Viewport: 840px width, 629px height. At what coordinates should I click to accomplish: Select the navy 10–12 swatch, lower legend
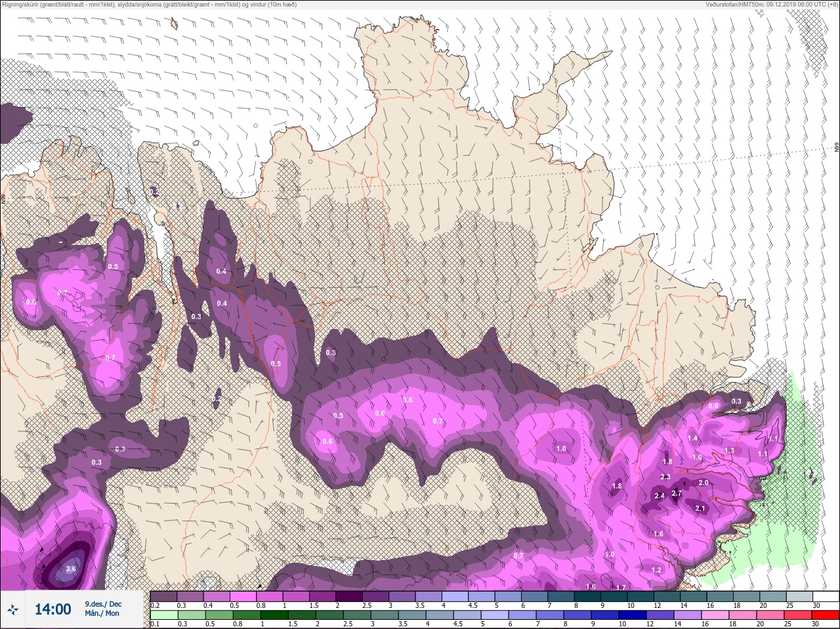[x=633, y=615]
